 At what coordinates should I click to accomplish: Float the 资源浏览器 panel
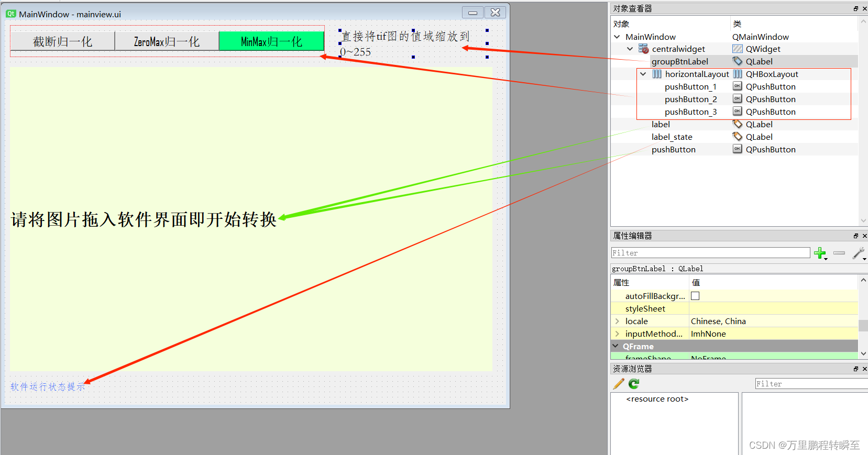click(x=856, y=369)
